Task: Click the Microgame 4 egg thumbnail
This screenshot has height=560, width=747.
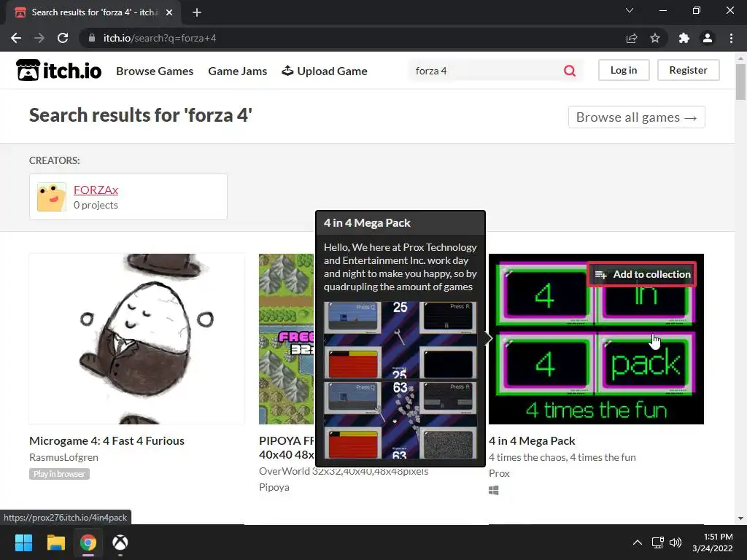Action: 136,339
